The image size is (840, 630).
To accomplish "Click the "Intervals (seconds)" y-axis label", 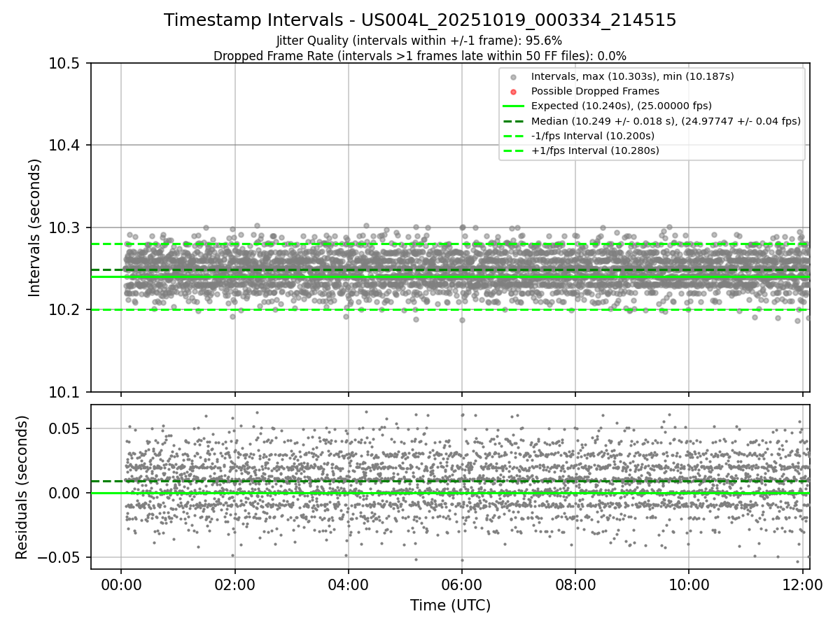I will pyautogui.click(x=35, y=227).
